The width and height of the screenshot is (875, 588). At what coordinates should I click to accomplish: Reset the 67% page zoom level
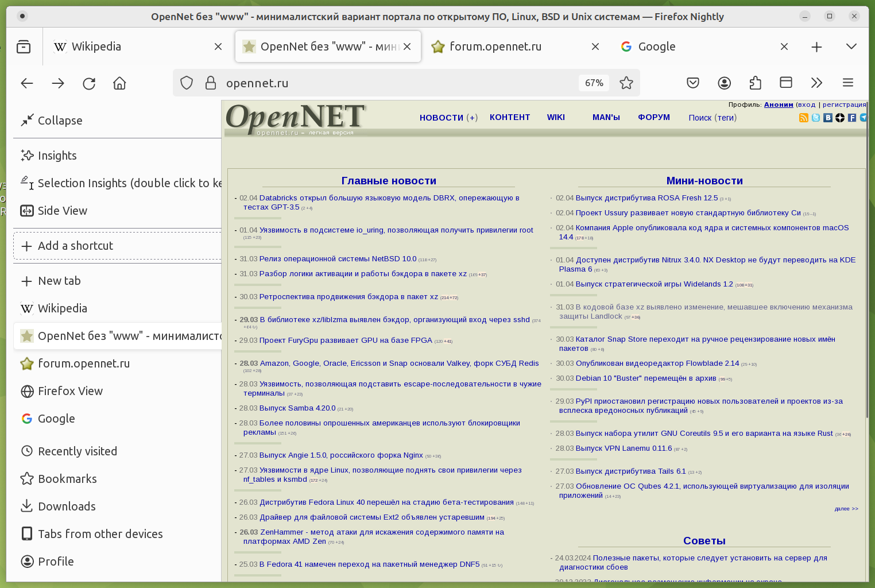click(x=594, y=83)
